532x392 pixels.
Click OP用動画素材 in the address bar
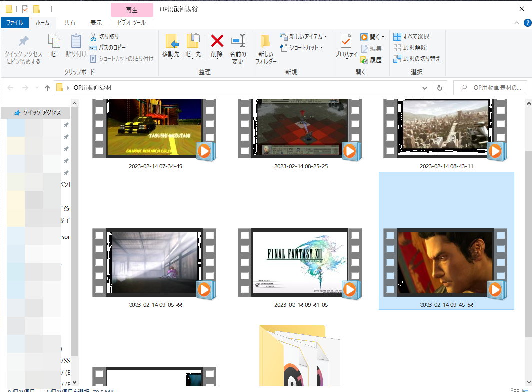92,88
